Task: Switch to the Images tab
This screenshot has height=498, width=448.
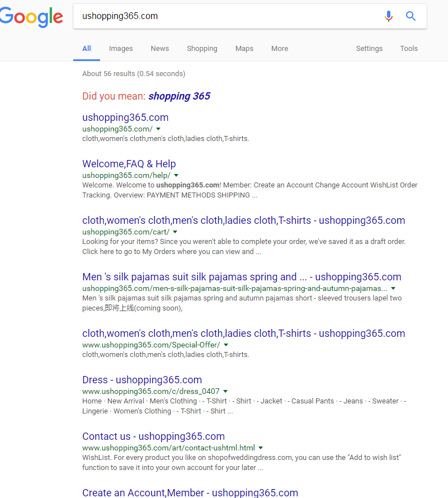Action: coord(121,49)
